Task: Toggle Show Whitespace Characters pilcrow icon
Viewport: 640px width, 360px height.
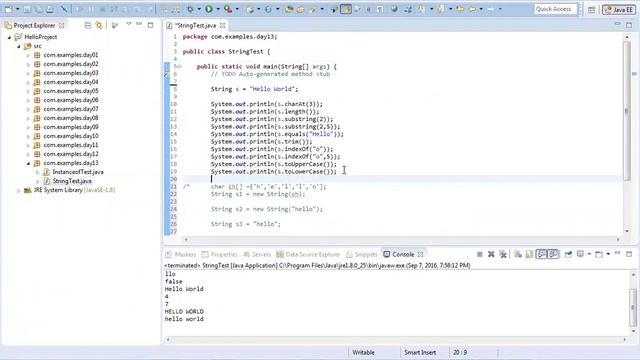Action: 380,9
